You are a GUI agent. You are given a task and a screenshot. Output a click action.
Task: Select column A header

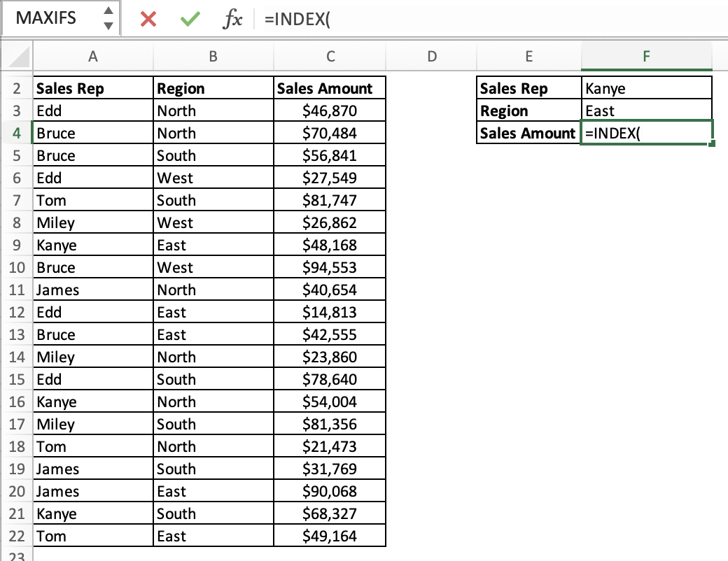(x=93, y=57)
